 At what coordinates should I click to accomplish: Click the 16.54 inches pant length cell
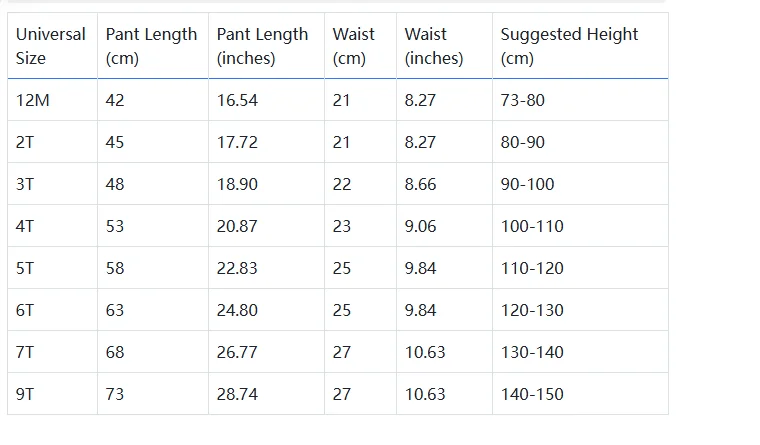[266, 100]
